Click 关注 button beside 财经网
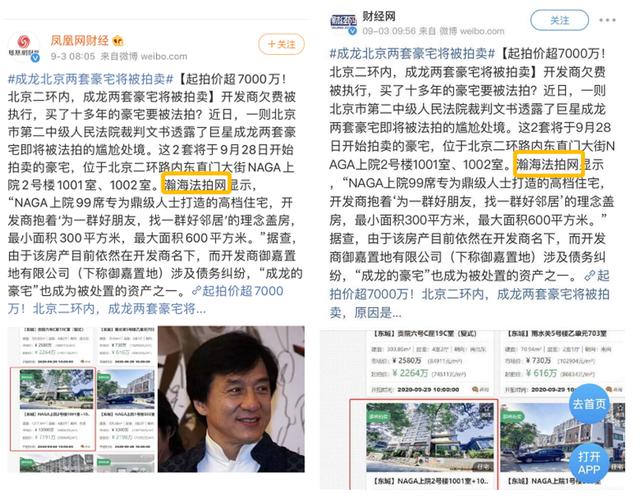The width and height of the screenshot is (640, 500). pos(559,20)
